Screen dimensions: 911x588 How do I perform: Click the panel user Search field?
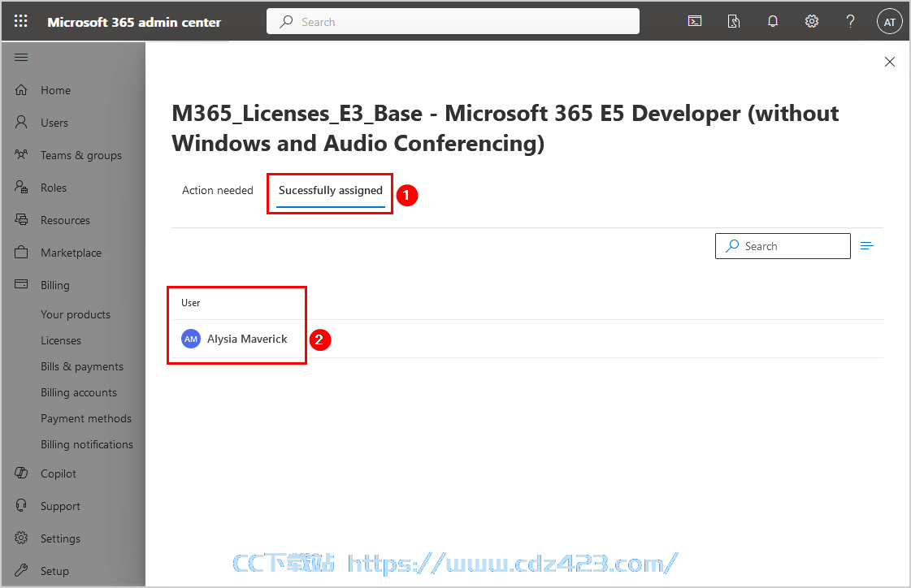coord(783,246)
